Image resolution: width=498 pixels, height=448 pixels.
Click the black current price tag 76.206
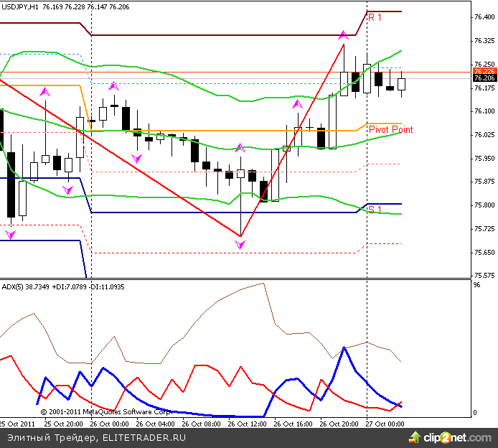484,78
